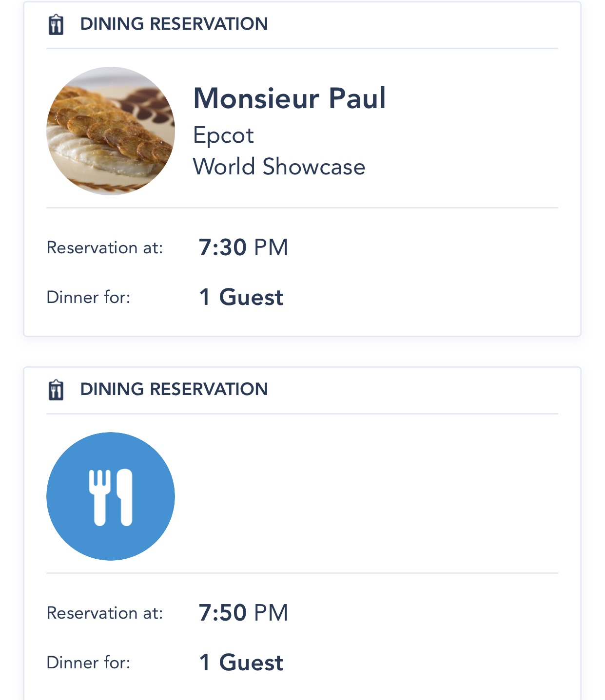
Task: Click the blank restaurant name area beside blue icon
Action: point(341,496)
